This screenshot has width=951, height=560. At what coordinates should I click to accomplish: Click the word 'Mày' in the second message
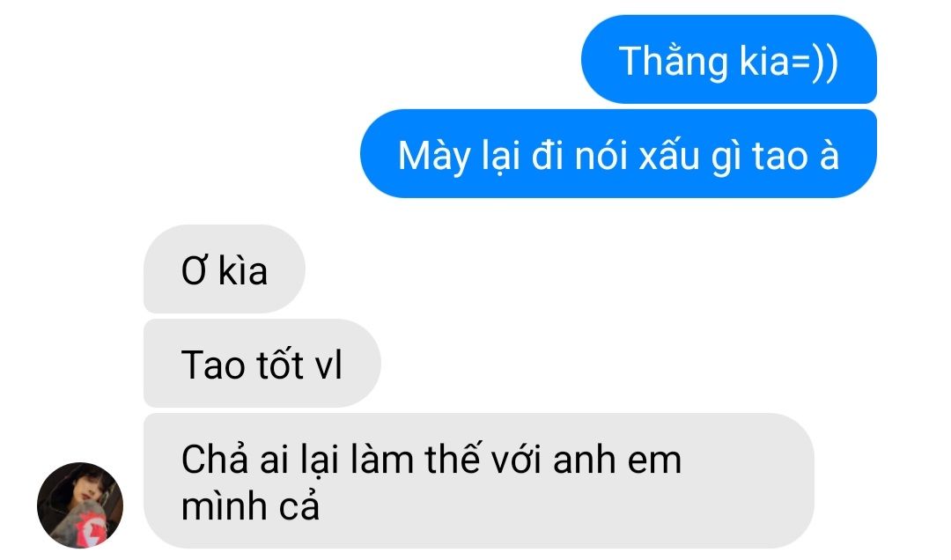tap(433, 158)
